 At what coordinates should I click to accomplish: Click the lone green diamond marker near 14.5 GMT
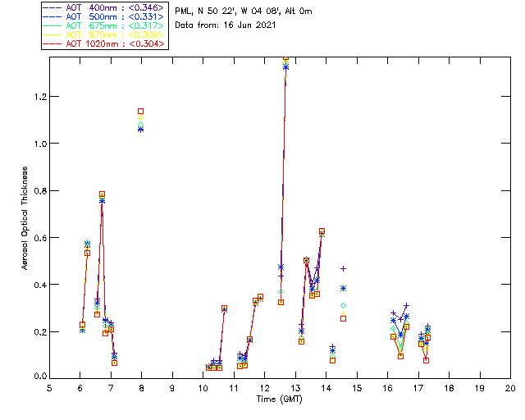point(343,306)
